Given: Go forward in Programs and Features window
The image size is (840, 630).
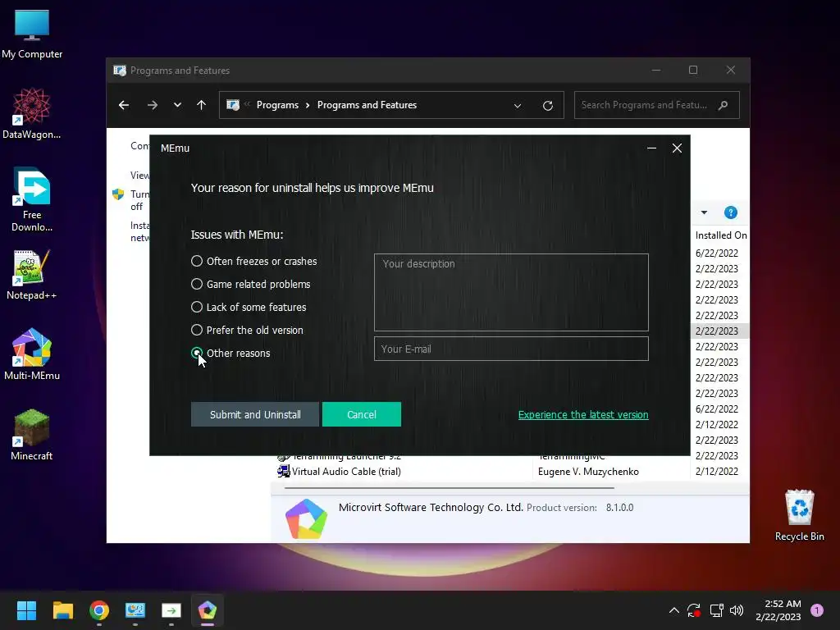Looking at the screenshot, I should pos(153,105).
